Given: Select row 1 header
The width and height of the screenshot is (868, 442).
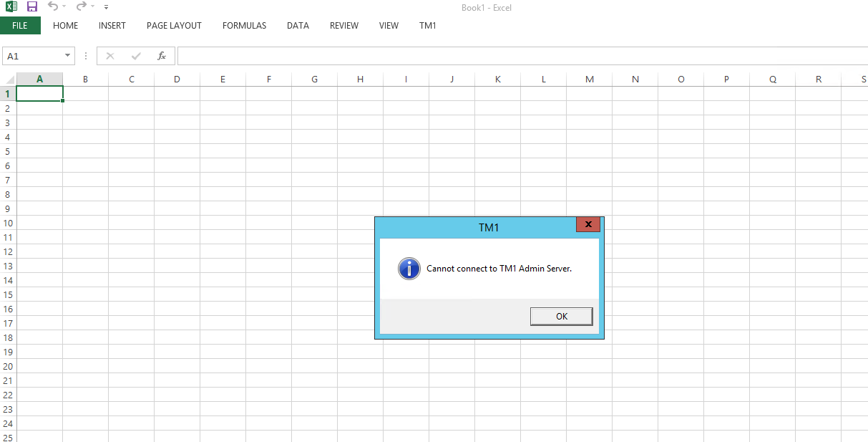Looking at the screenshot, I should point(8,94).
